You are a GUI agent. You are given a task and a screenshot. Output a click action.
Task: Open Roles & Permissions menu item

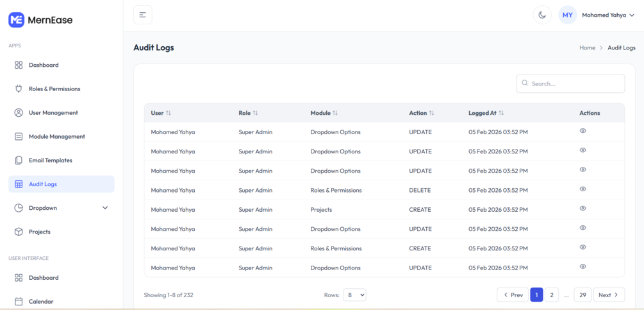pos(62,89)
